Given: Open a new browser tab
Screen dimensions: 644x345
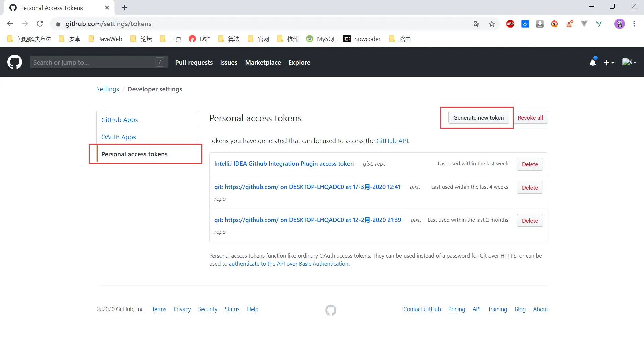Looking at the screenshot, I should pyautogui.click(x=124, y=8).
